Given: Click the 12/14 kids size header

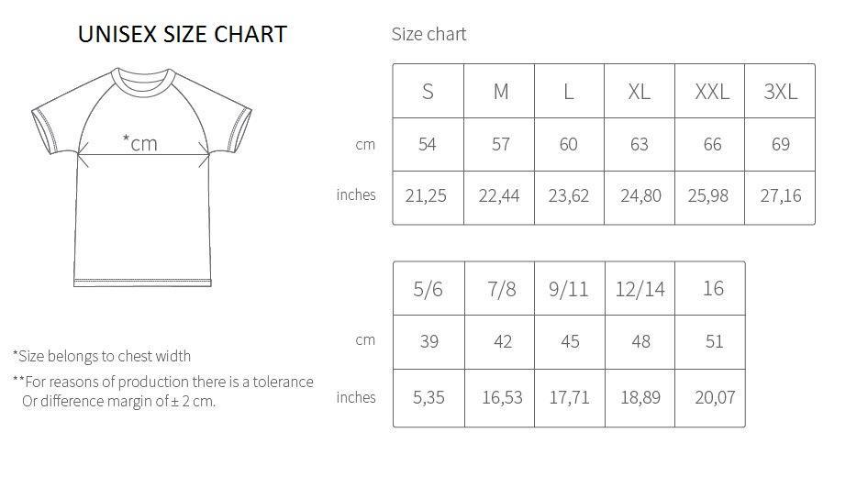Looking at the screenshot, I should [x=640, y=289].
